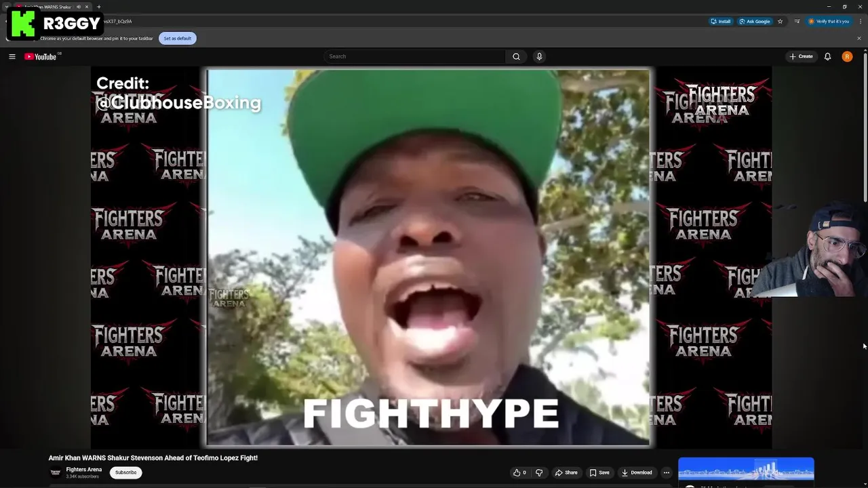This screenshot has width=868, height=488.
Task: Click inside the YouTube search field
Action: pyautogui.click(x=415, y=56)
